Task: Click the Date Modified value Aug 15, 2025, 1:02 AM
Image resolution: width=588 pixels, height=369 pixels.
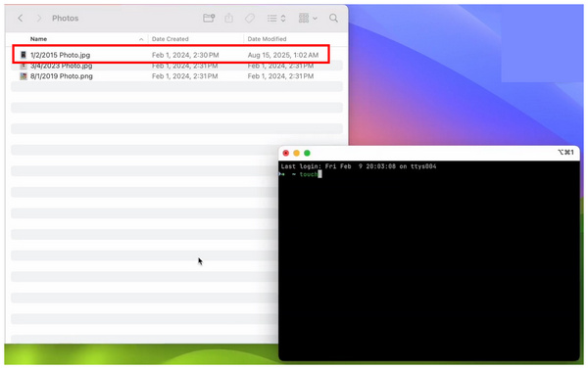Action: [x=283, y=55]
